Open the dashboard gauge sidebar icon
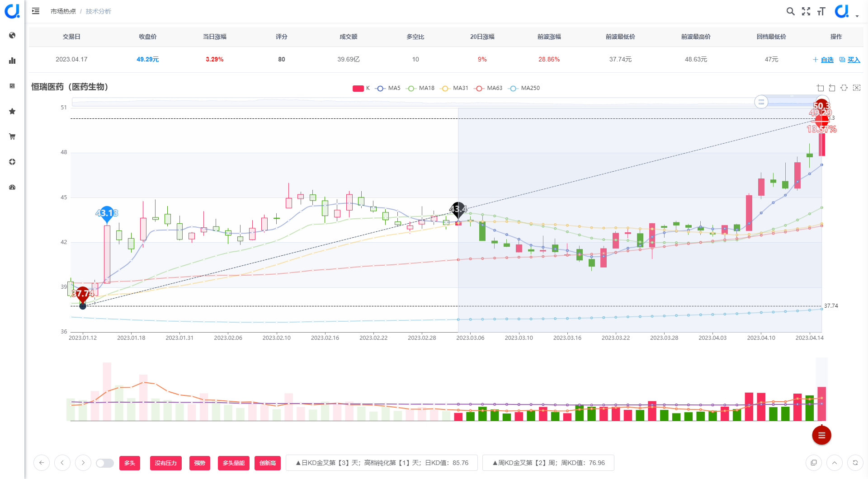868x479 pixels. tap(12, 187)
